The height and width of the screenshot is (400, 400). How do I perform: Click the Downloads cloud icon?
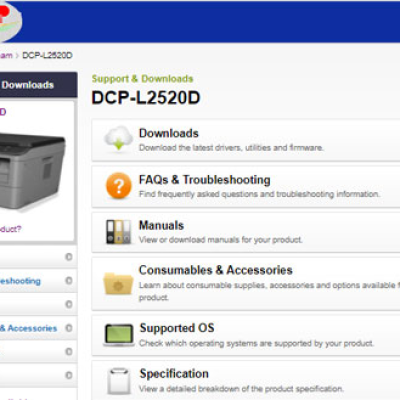[x=118, y=138]
